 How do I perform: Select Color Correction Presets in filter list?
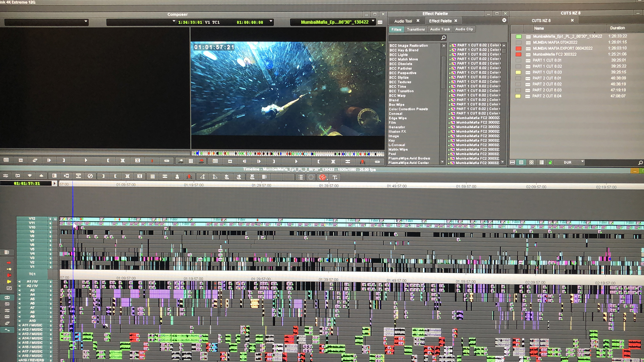click(x=408, y=109)
